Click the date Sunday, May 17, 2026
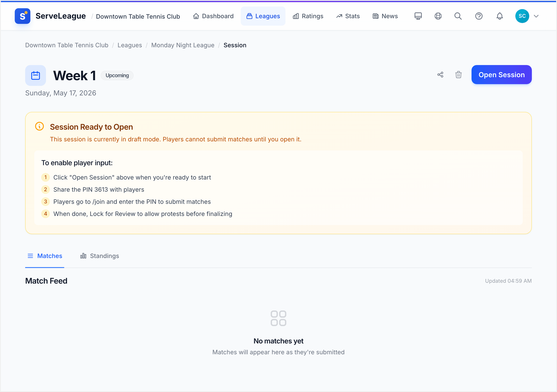Screen dimensions: 557x392 [61, 93]
